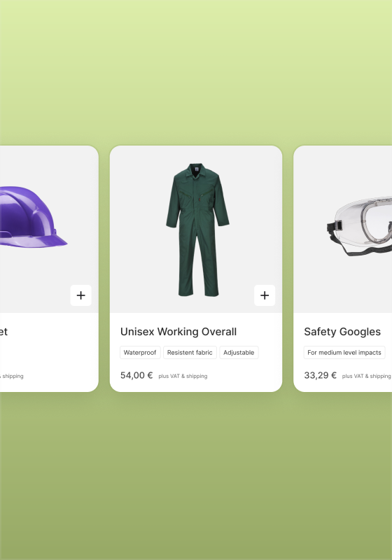
Task: Click the green background above the cards
Action: [x=196, y=71]
